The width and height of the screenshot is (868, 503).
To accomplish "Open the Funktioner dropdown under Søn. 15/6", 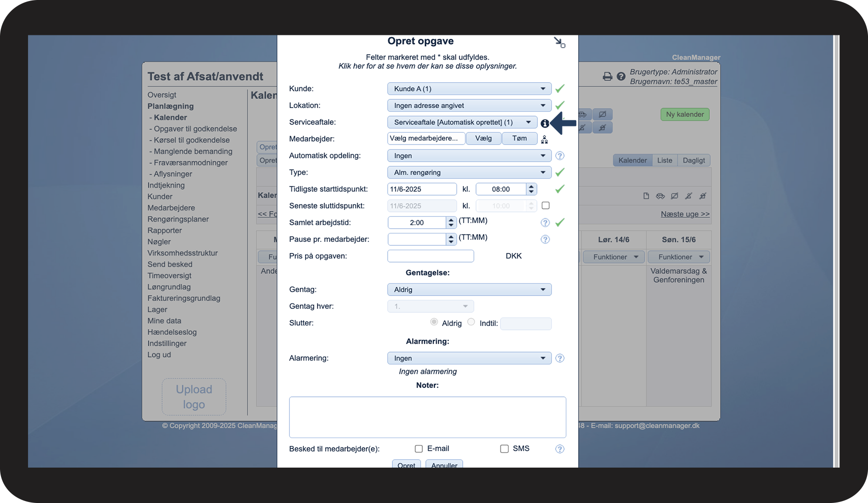I will point(679,257).
